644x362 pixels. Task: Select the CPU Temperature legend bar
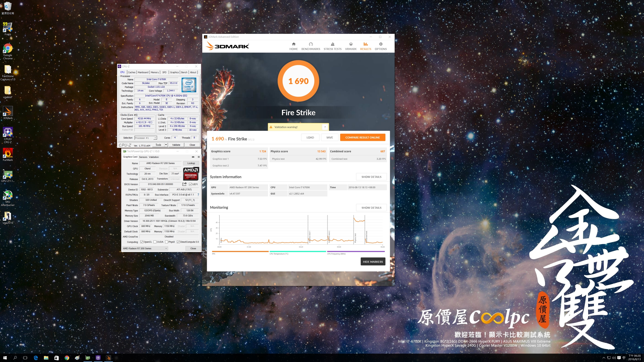coord(298,252)
